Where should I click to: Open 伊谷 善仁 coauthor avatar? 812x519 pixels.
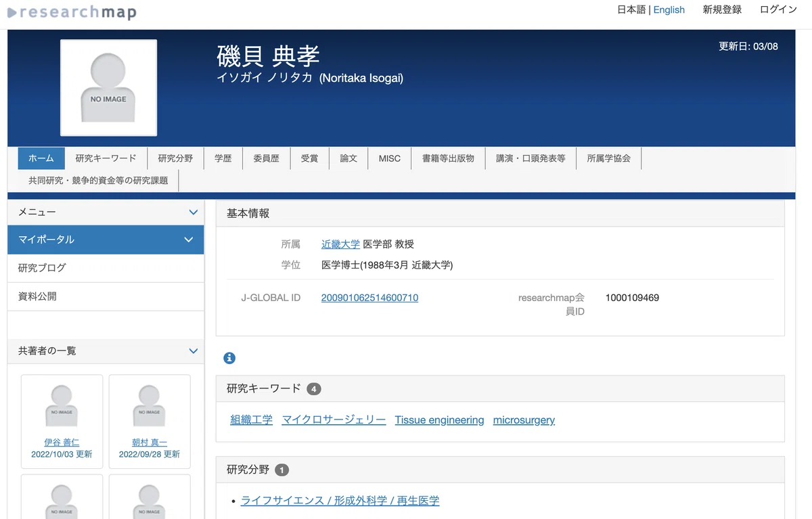coord(62,406)
